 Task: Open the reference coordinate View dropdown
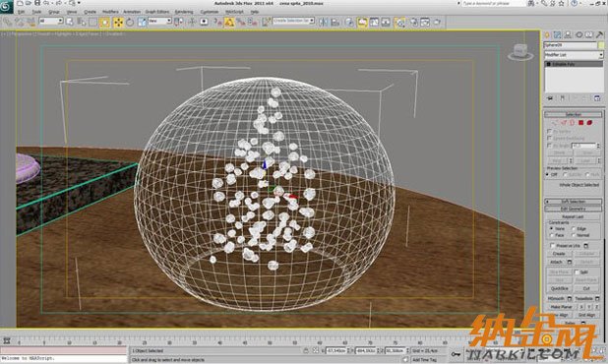(159, 21)
